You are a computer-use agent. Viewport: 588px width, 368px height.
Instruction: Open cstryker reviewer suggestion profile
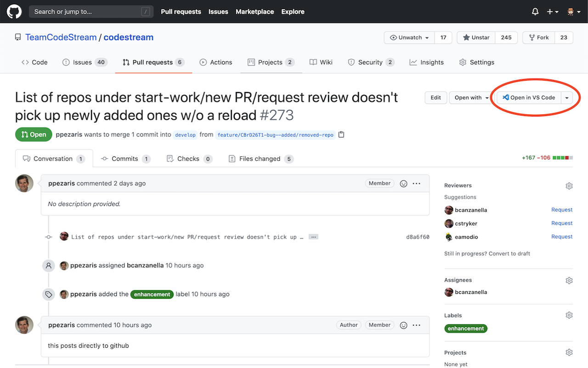[x=466, y=224]
